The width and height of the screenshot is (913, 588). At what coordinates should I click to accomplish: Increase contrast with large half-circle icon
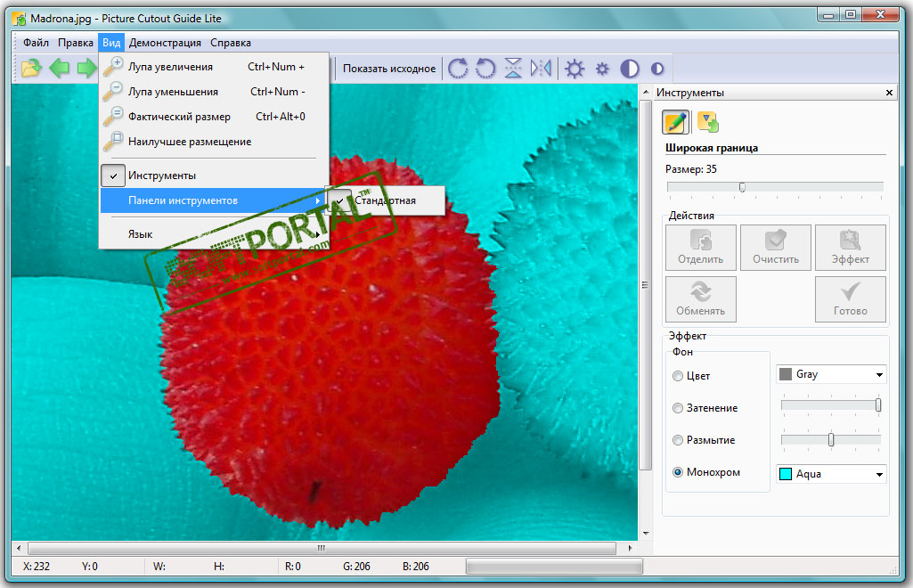[630, 69]
